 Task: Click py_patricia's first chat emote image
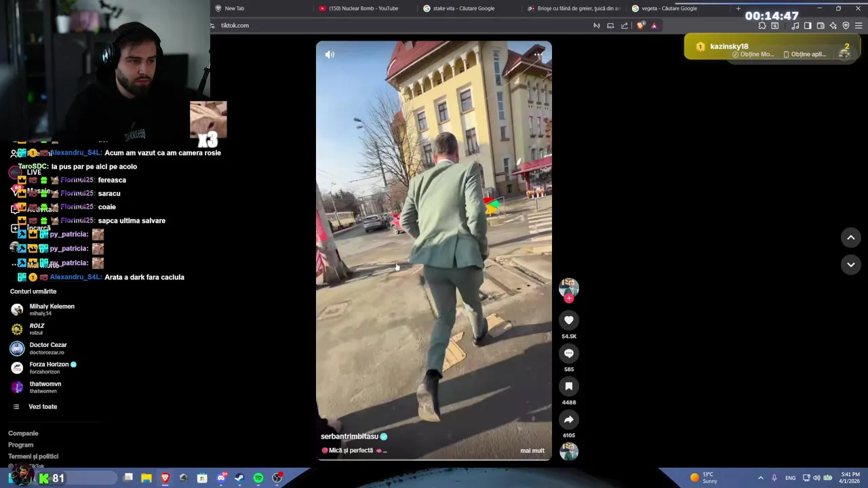tap(98, 235)
